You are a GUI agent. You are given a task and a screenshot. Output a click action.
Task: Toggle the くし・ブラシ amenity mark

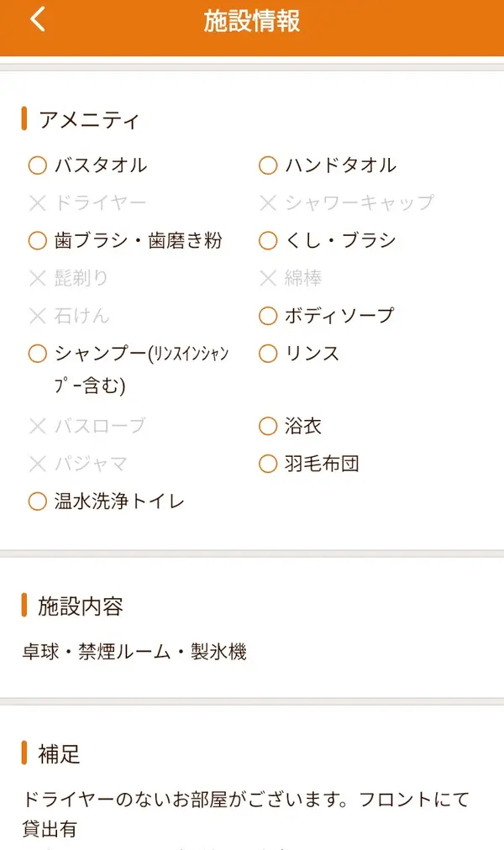click(267, 240)
